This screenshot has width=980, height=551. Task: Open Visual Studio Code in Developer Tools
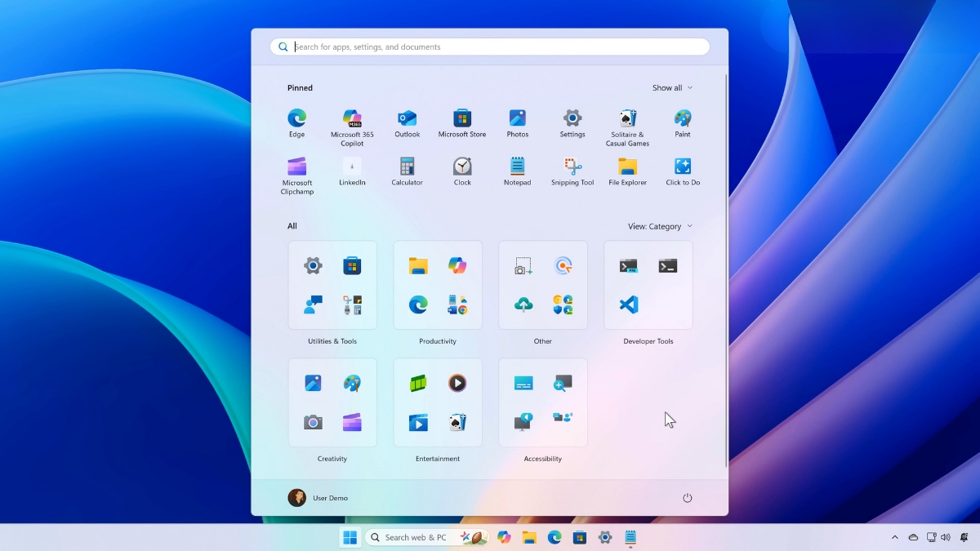[628, 304]
